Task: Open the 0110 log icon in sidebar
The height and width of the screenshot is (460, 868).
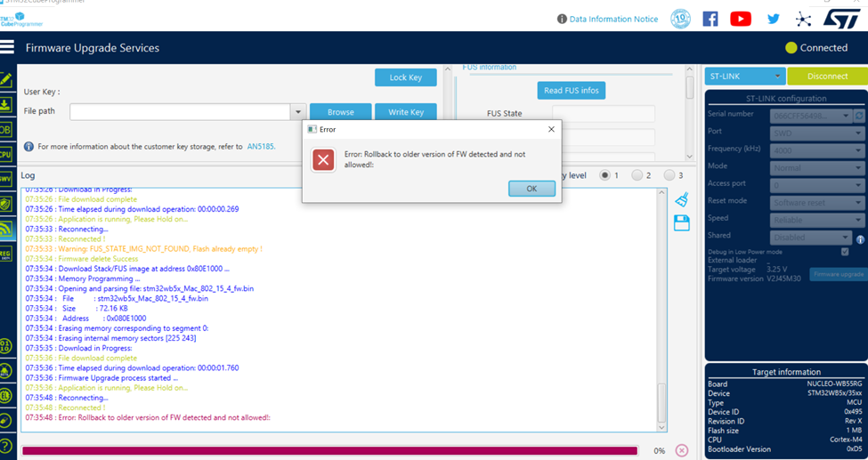Action: 5,346
